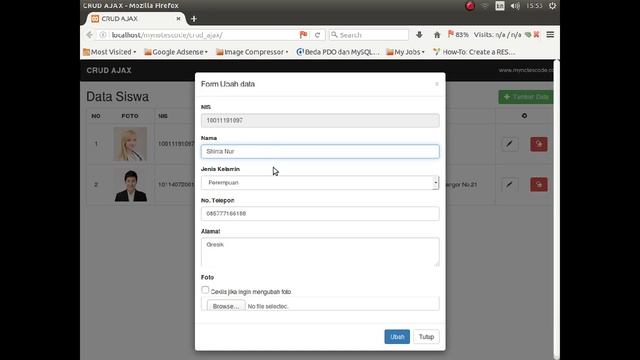Click the red flag icon in address bar

(x=303, y=35)
